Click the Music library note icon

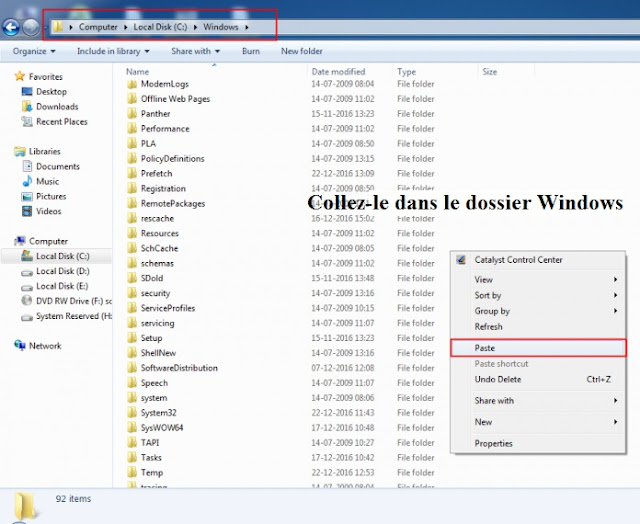[27, 181]
